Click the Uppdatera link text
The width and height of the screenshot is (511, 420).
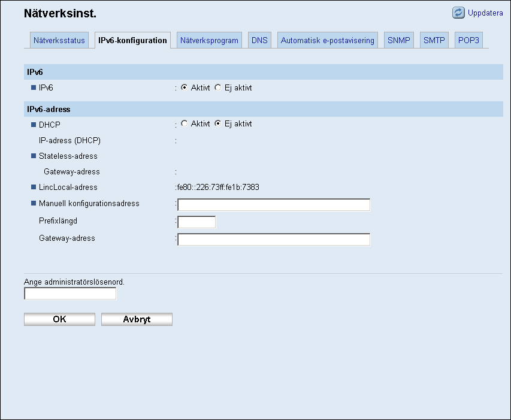pyautogui.click(x=485, y=13)
